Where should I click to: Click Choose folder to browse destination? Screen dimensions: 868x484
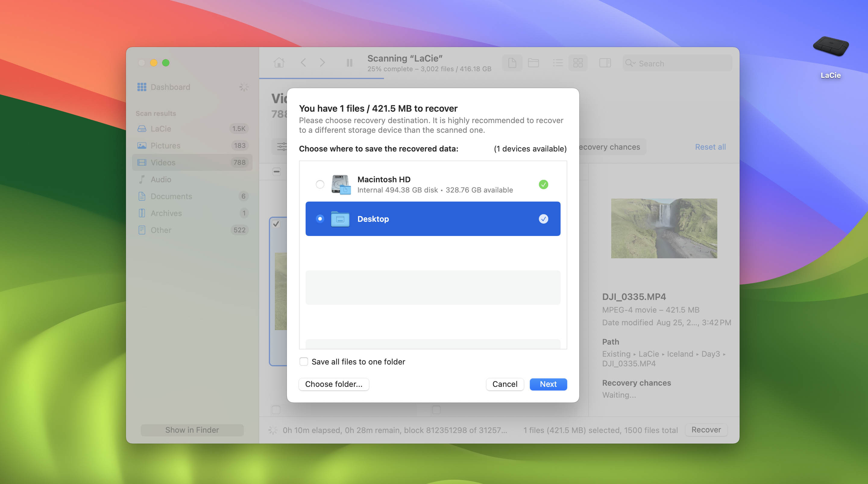(333, 384)
